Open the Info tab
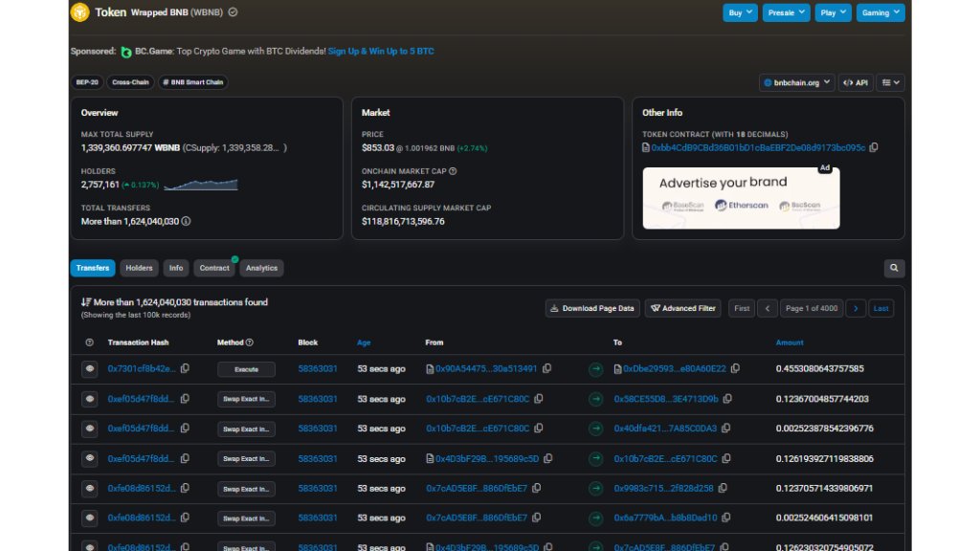Viewport: 980px width, 551px height. click(x=176, y=268)
